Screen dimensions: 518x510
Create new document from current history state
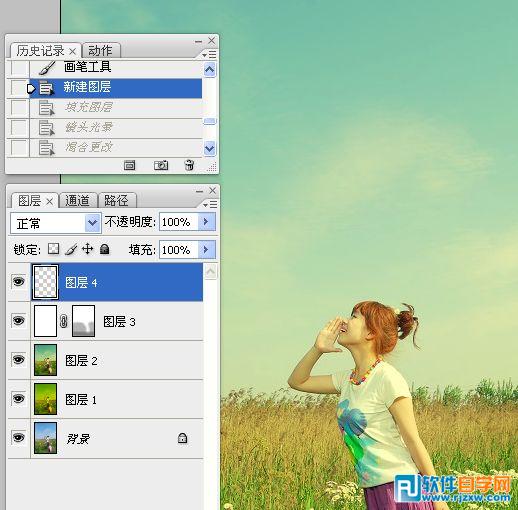tap(130, 165)
